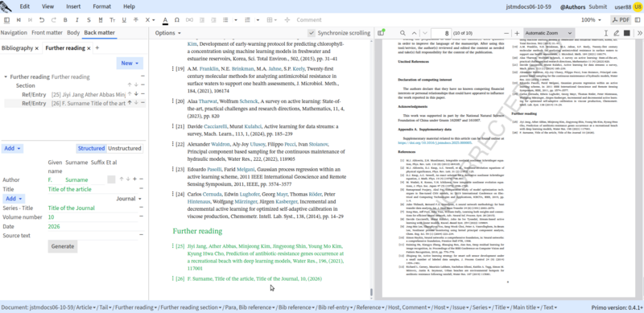Viewport: 644px width, 313px height.
Task: Apply bold formatting with B icon
Action: 65,20
